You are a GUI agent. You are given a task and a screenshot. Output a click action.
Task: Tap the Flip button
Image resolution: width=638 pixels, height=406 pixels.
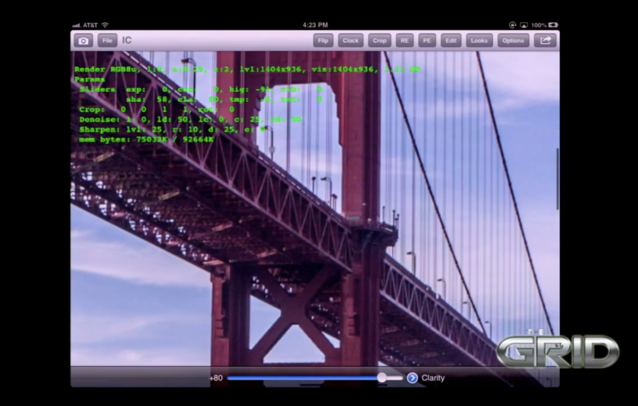pos(323,40)
